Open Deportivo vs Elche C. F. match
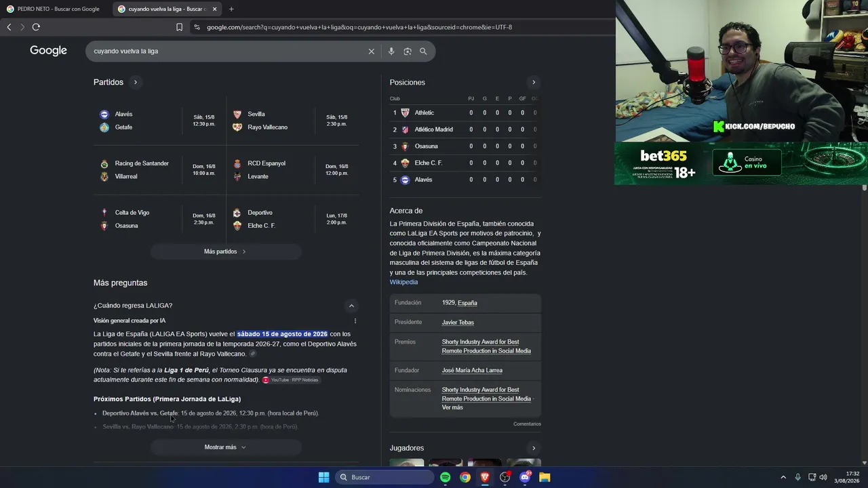This screenshot has width=868, height=488. 293,219
